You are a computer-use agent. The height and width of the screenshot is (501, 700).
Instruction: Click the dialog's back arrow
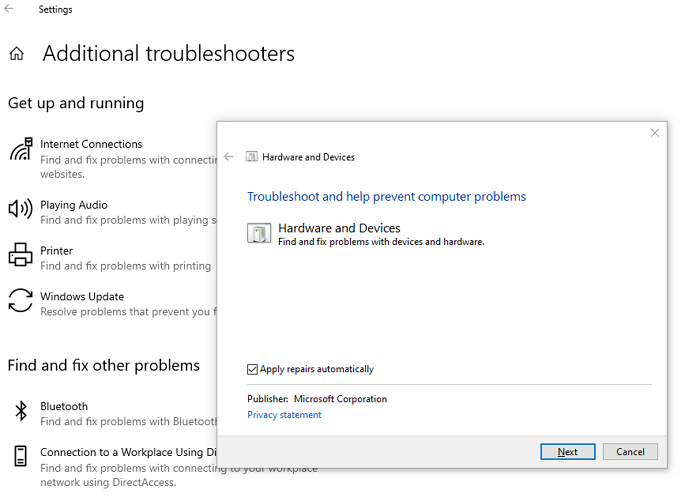point(229,157)
